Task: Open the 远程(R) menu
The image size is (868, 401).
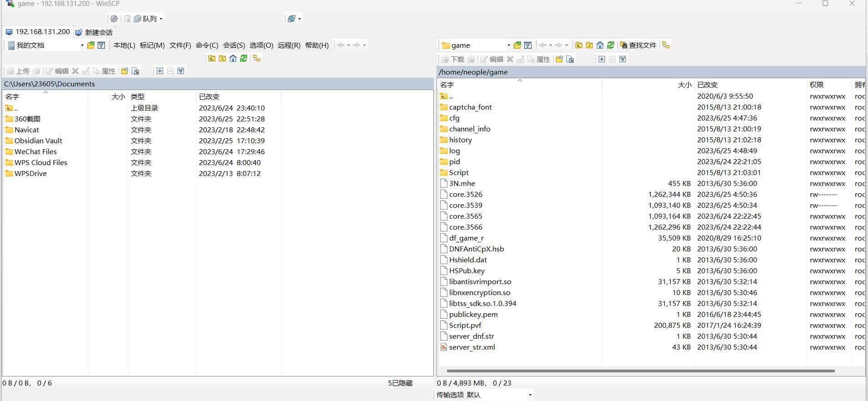Action: click(289, 45)
